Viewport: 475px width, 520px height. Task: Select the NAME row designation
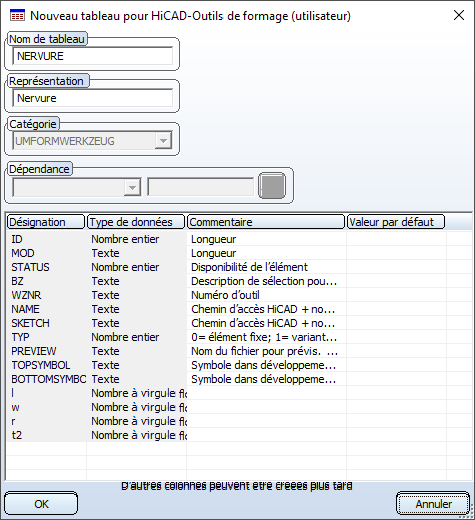tap(25, 309)
